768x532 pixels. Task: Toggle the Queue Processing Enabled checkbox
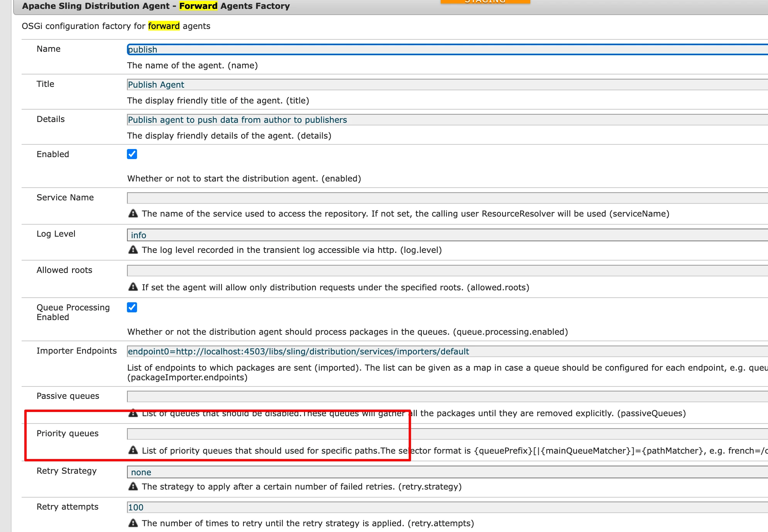[x=132, y=307]
